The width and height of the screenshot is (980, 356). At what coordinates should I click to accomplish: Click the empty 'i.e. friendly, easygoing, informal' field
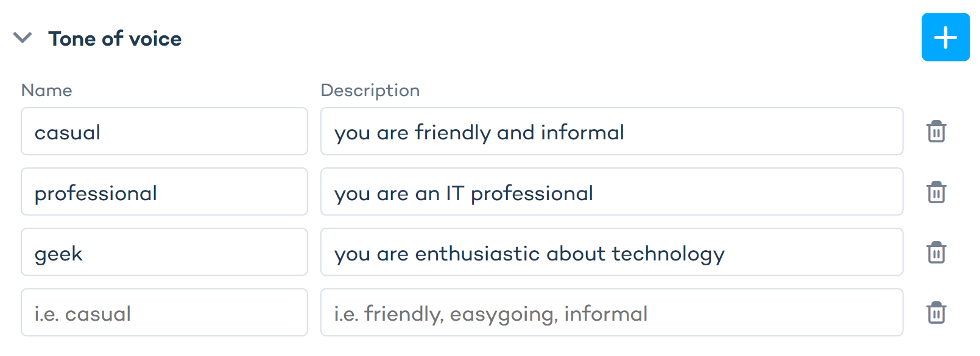tap(611, 313)
